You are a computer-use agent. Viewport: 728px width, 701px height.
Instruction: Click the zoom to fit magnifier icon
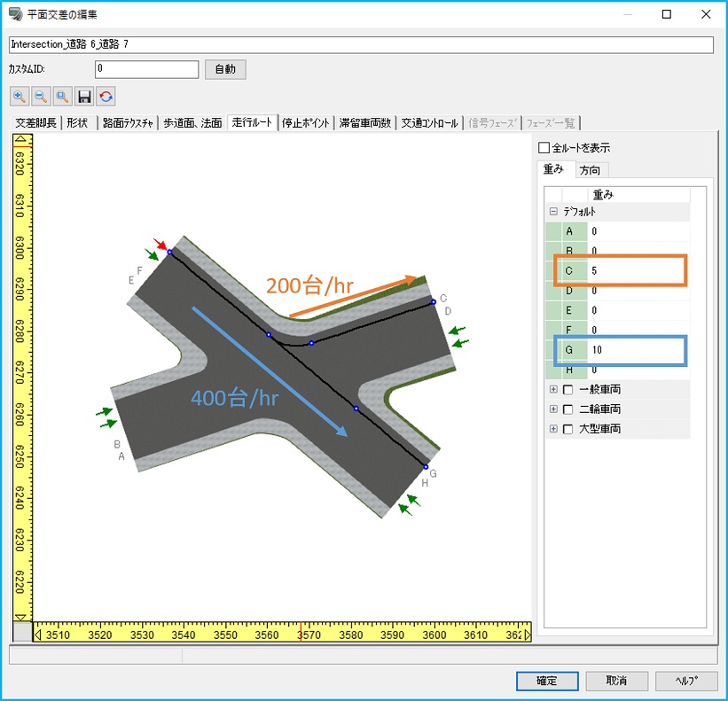pos(62,96)
